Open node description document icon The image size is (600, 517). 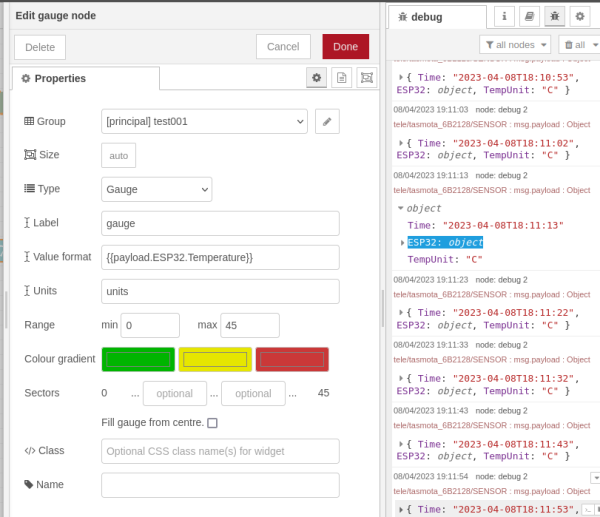coord(341,78)
